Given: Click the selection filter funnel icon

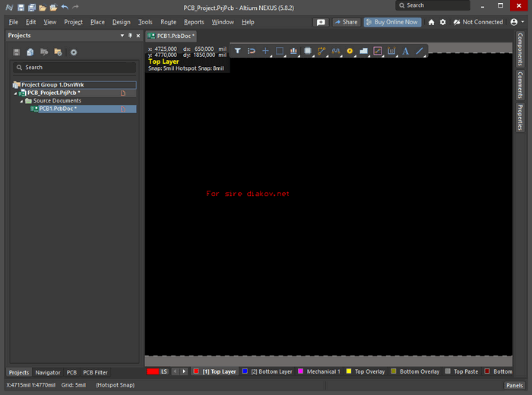Looking at the screenshot, I should tap(237, 52).
